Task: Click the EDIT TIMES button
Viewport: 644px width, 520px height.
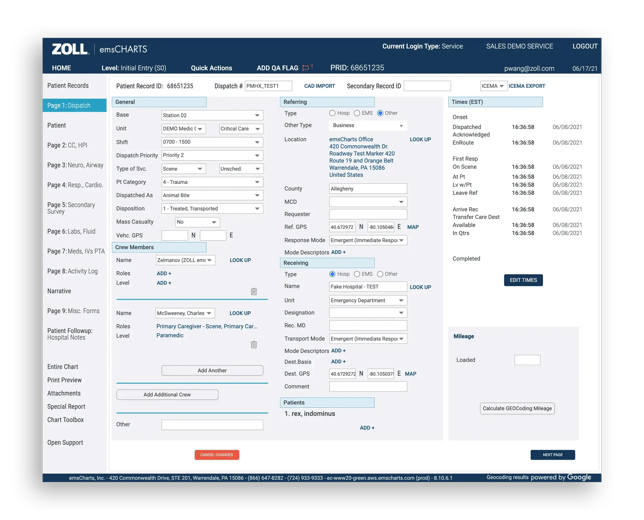Action: coord(523,280)
